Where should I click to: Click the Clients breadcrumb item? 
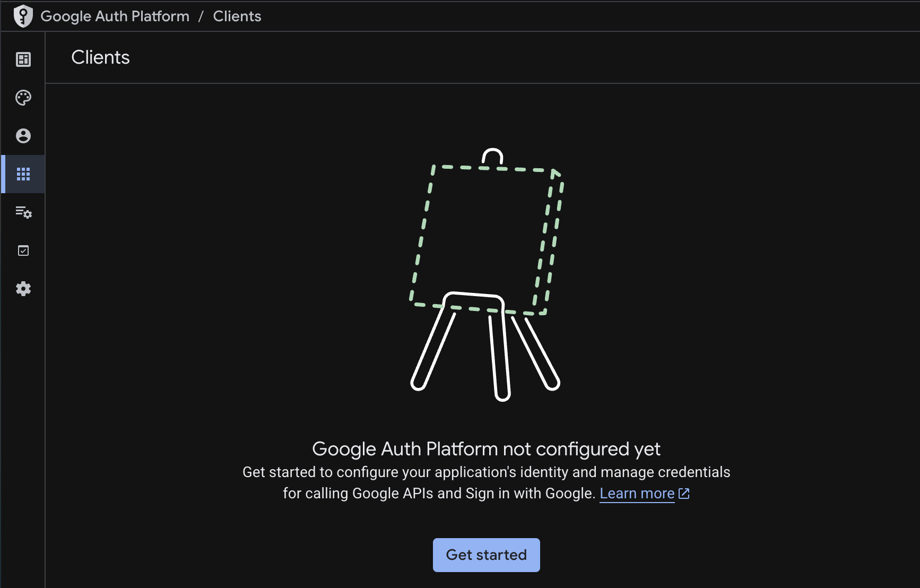click(237, 16)
